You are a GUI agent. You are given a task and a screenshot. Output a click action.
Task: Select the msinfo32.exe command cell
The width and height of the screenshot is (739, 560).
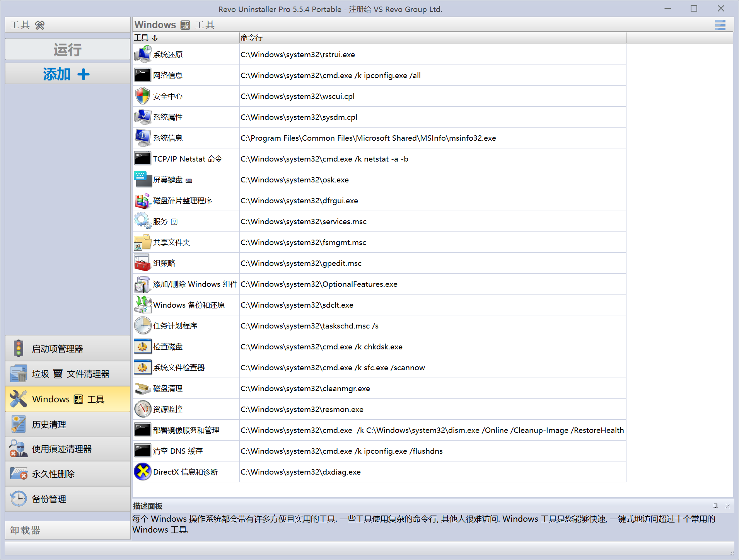pos(433,138)
